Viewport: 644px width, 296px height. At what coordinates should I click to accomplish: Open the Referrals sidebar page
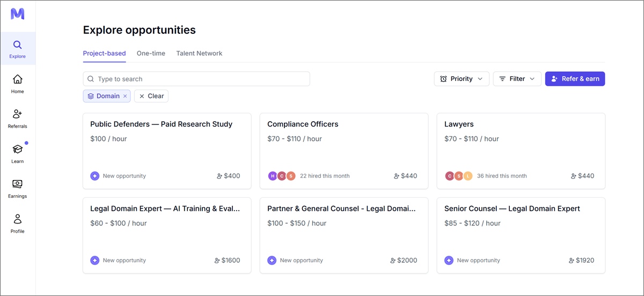pyautogui.click(x=18, y=119)
